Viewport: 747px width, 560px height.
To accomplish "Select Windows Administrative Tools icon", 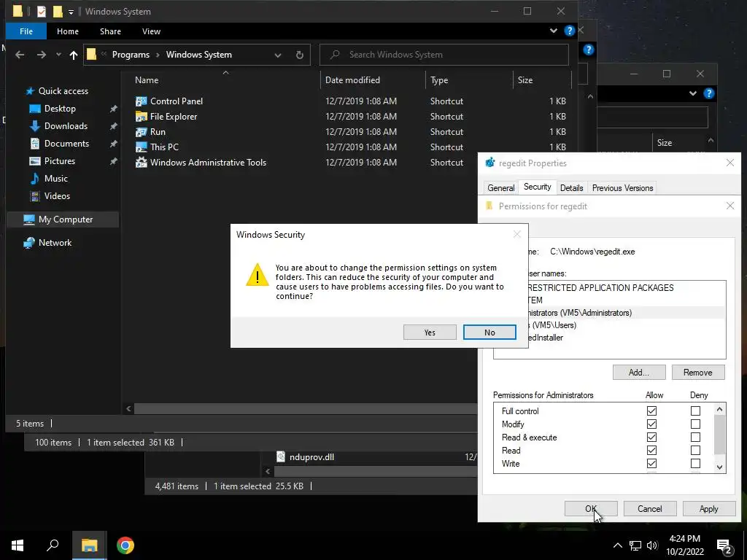I will point(141,163).
